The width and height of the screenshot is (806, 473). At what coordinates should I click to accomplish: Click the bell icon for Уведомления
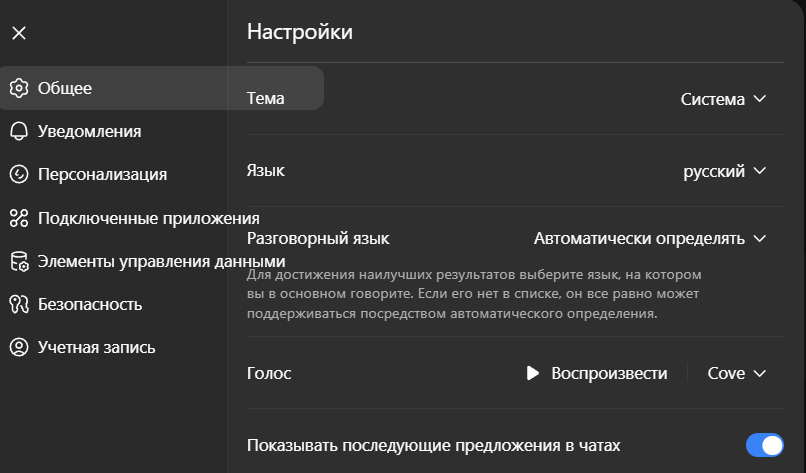19,131
